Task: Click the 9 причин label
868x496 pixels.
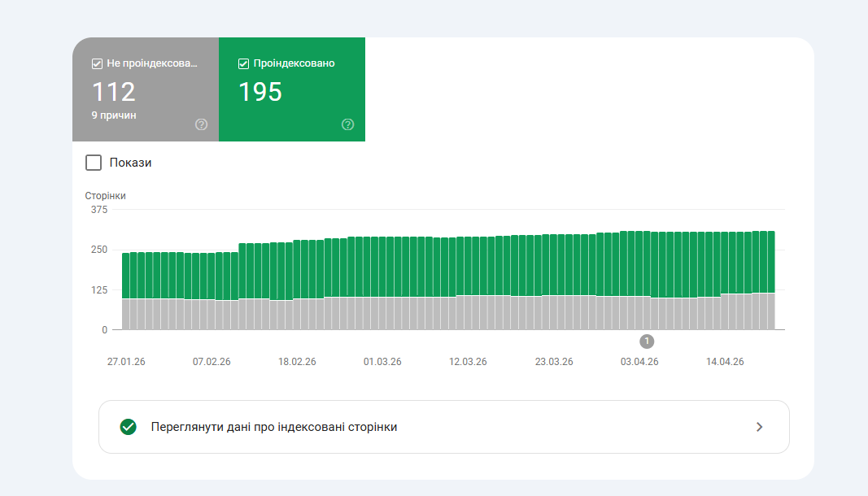Action: pos(114,115)
